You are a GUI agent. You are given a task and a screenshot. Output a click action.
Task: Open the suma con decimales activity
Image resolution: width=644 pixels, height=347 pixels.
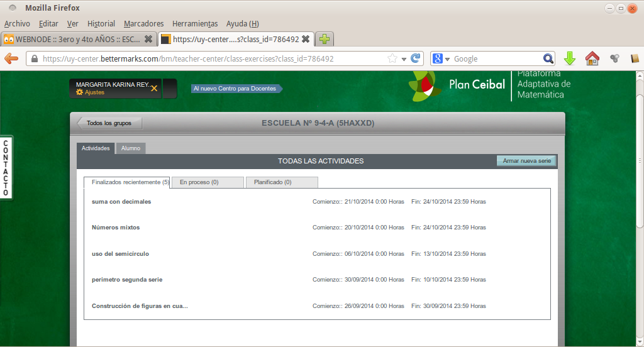(x=121, y=202)
